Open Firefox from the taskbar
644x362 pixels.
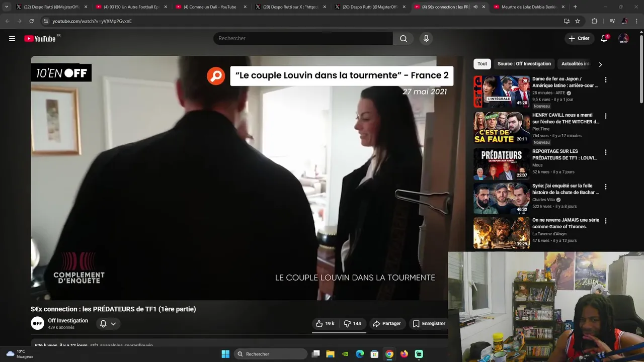404,354
